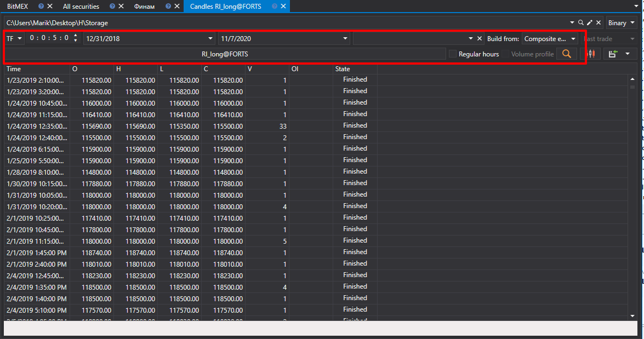Switch to the Финам tab

coord(144,6)
